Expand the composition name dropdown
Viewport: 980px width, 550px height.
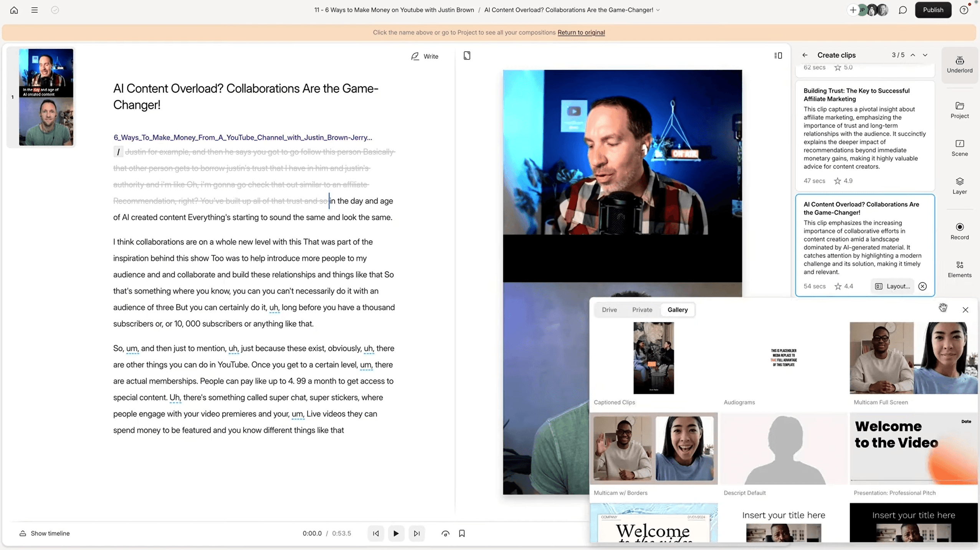[658, 10]
